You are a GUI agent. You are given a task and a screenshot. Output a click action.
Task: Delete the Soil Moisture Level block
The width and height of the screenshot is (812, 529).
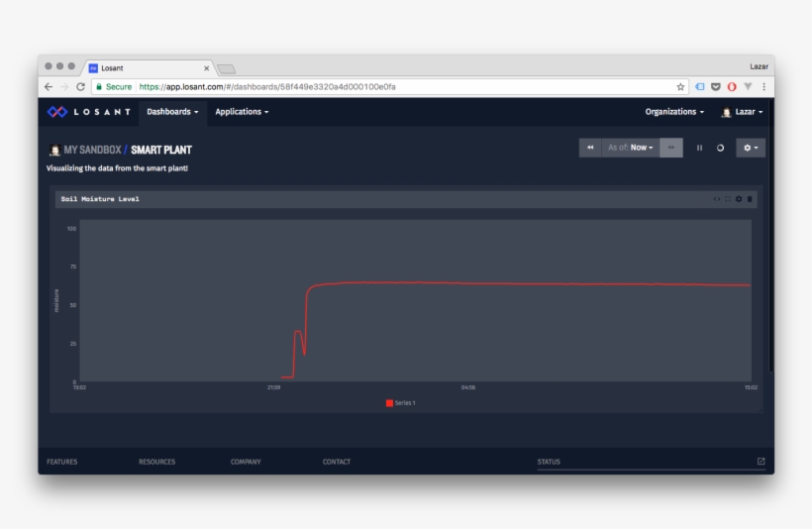[750, 199]
